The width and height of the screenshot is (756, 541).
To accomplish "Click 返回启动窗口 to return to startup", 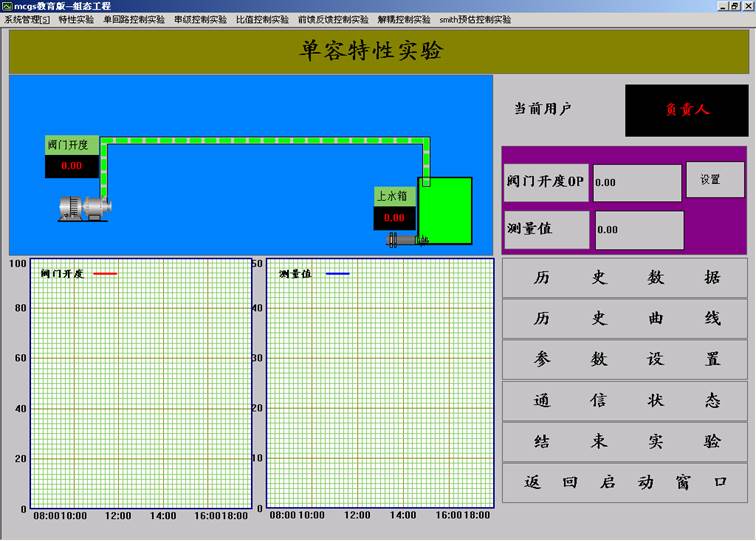I will [625, 482].
